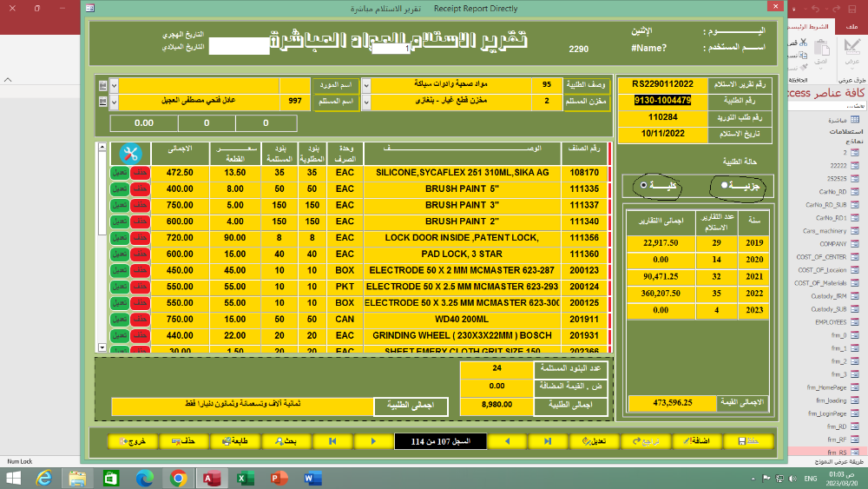Image resolution: width=868 pixels, height=489 pixels.
Task: Click the خروج (Exit) button
Action: 132,441
